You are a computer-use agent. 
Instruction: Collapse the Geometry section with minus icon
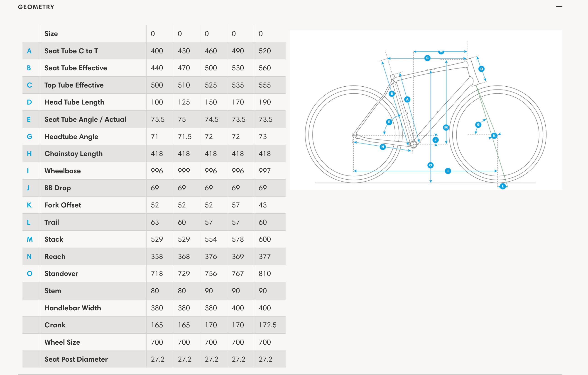click(x=559, y=7)
